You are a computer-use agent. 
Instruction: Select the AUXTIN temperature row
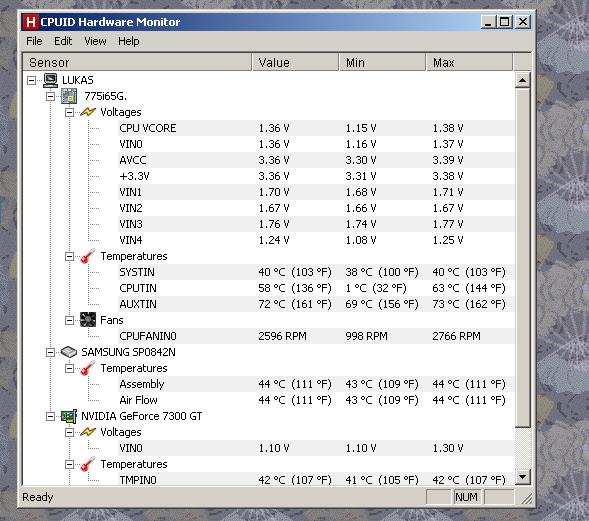click(x=316, y=304)
